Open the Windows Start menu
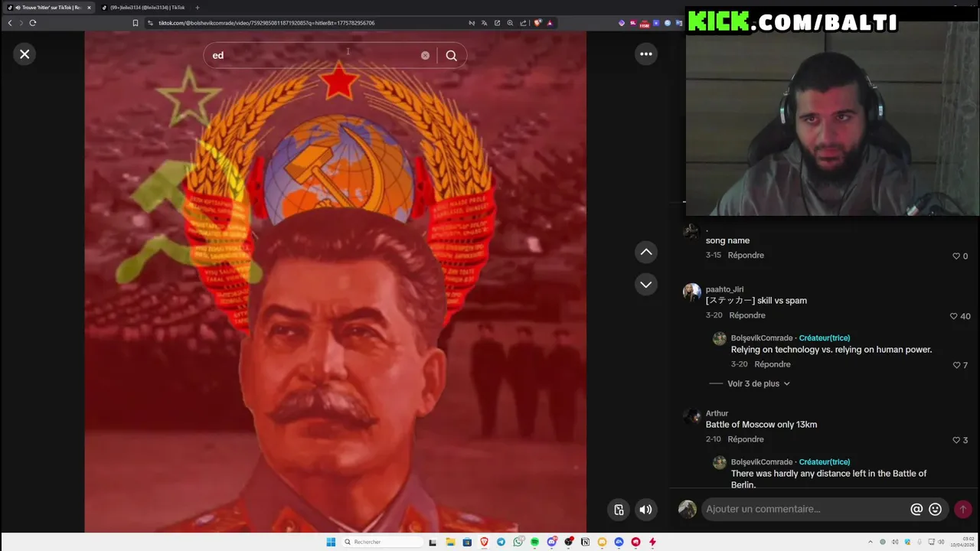Viewport: 980px width, 551px height. click(331, 542)
